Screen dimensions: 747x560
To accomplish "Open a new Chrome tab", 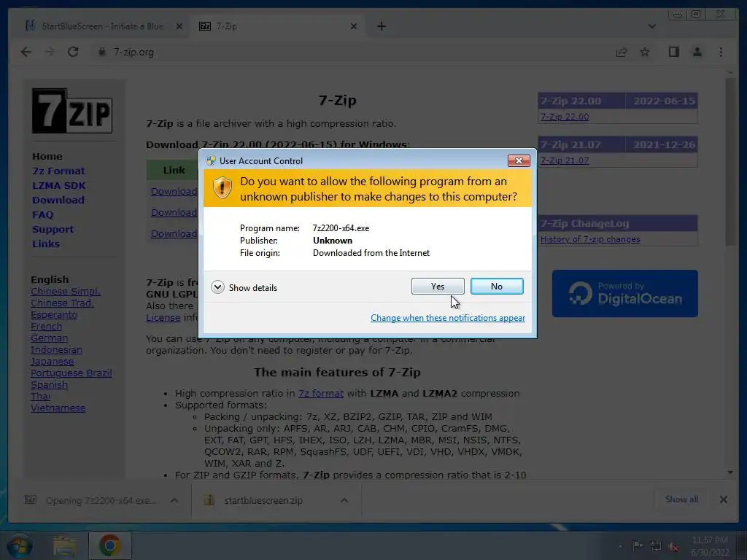I will [382, 26].
